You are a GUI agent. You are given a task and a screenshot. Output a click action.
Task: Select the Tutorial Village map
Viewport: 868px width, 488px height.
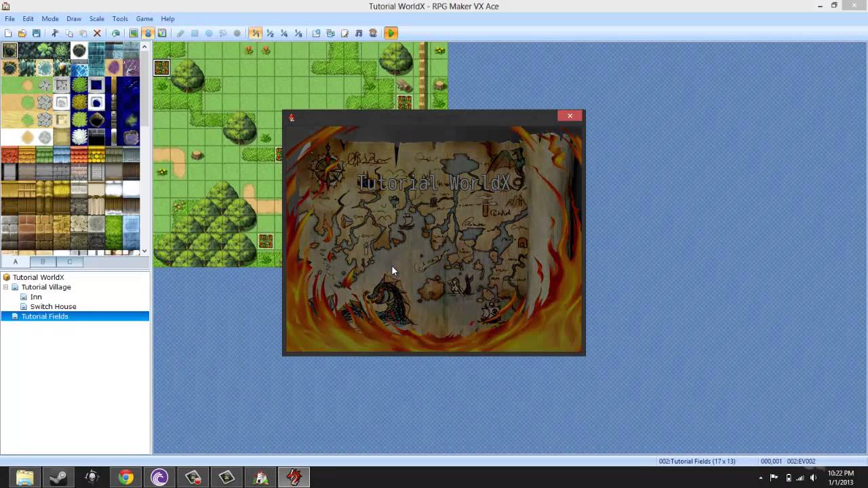[x=45, y=287]
